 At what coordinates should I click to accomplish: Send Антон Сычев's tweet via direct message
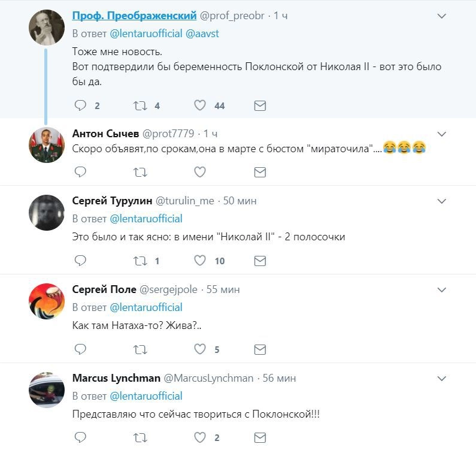click(x=260, y=172)
